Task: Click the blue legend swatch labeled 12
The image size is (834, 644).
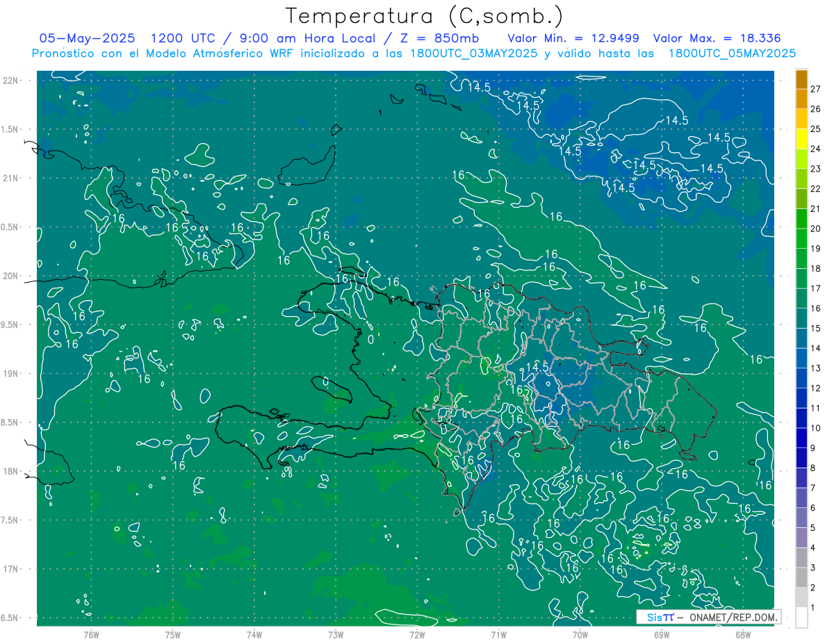Action: 801,379
